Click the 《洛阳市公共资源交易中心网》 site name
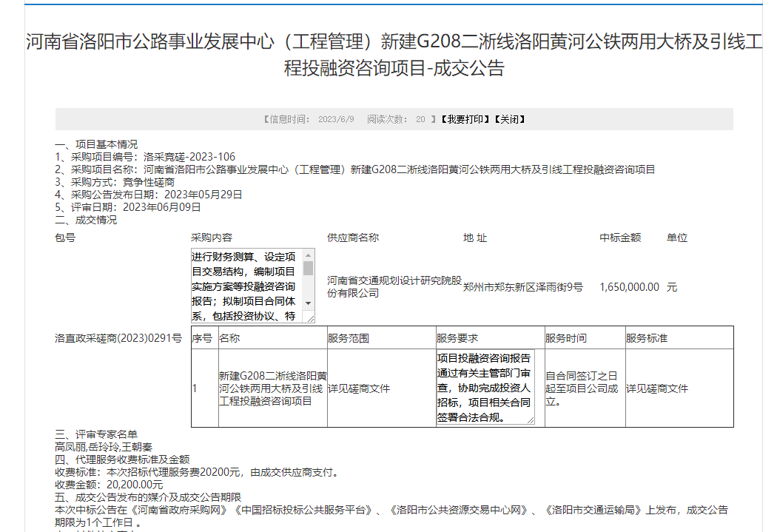The width and height of the screenshot is (777, 532). coord(459,510)
